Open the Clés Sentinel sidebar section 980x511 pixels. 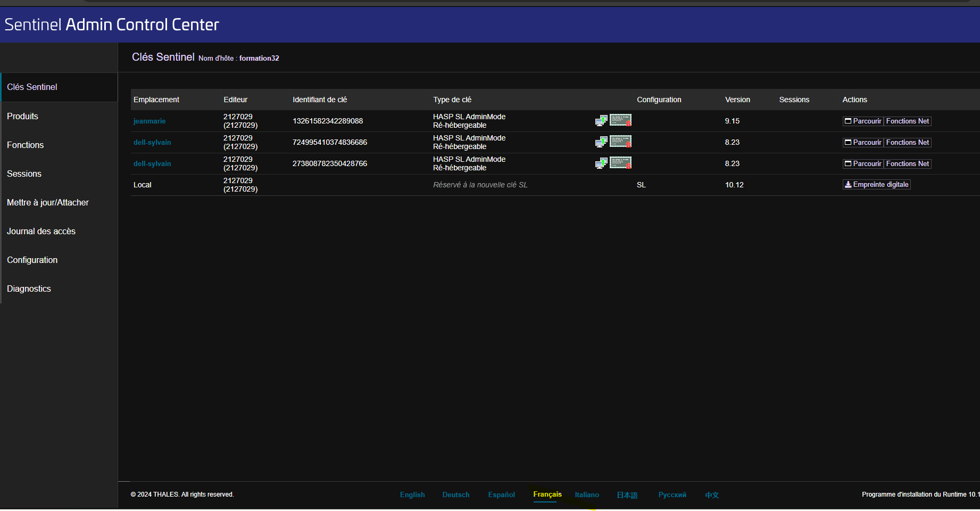(59, 87)
